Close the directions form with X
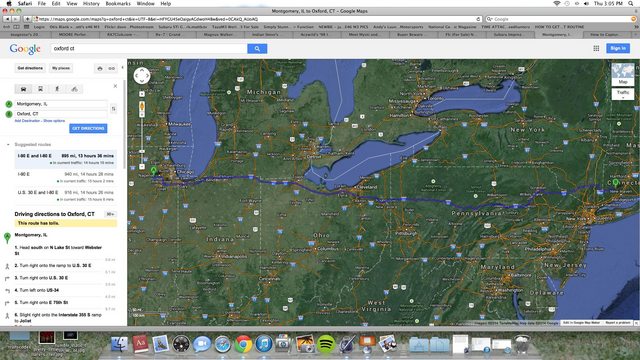Viewport: 640px width, 360px height. (115, 86)
